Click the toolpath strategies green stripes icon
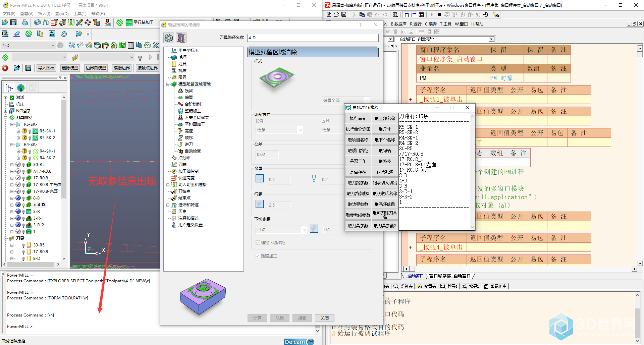This screenshot has height=345, width=644. pyautogui.click(x=120, y=22)
